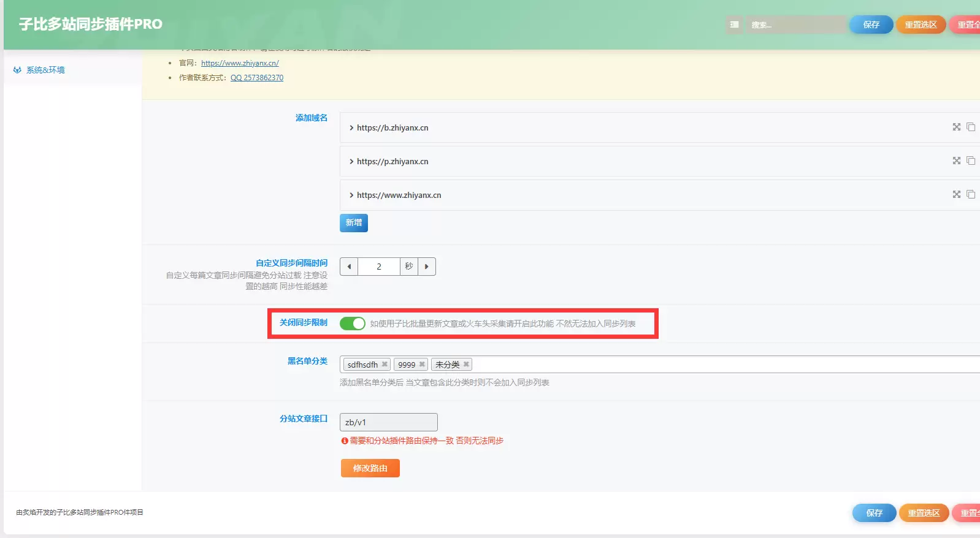Image resolution: width=980 pixels, height=538 pixels.
Task: Click the move icon on www.zhiyanx.cn row
Action: (x=956, y=194)
